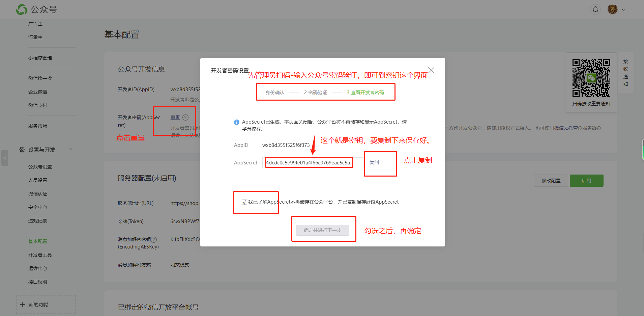Screen dimensions: 644x316
Task: Expand the collapsed left side panel handle
Action: coord(5,158)
